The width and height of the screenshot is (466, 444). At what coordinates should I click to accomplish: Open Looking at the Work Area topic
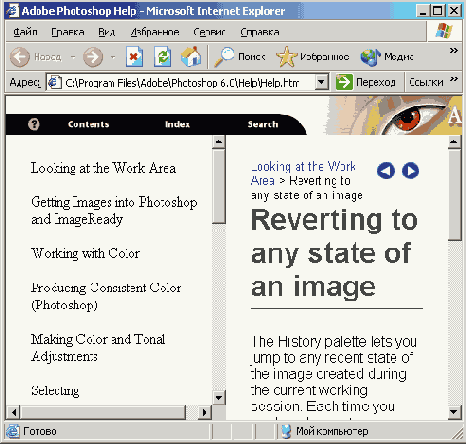103,168
